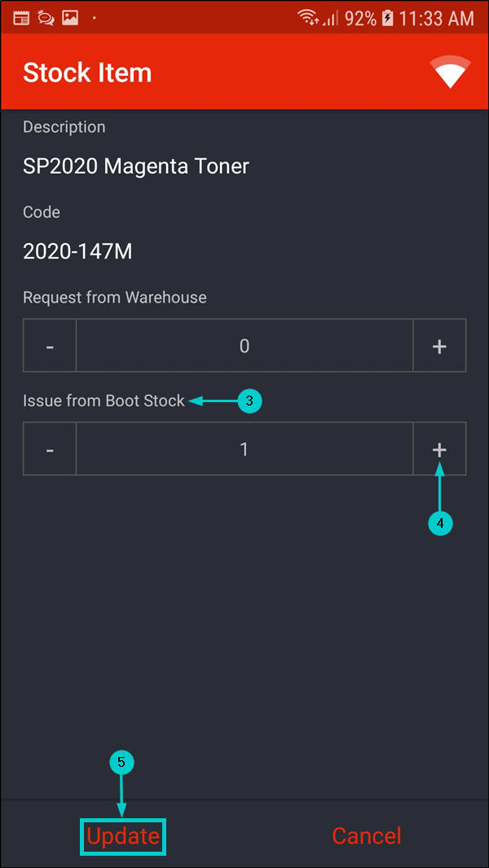Tap the calendar notification icon in the status bar
Screen dimensions: 489x868
(x=22, y=17)
